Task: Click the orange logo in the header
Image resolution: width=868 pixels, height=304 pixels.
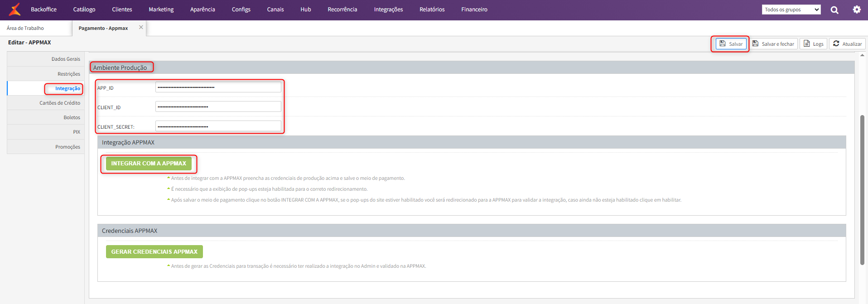Action: (x=15, y=9)
